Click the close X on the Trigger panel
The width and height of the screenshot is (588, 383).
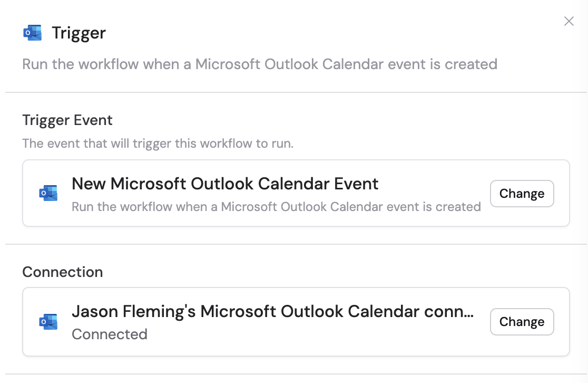569,21
